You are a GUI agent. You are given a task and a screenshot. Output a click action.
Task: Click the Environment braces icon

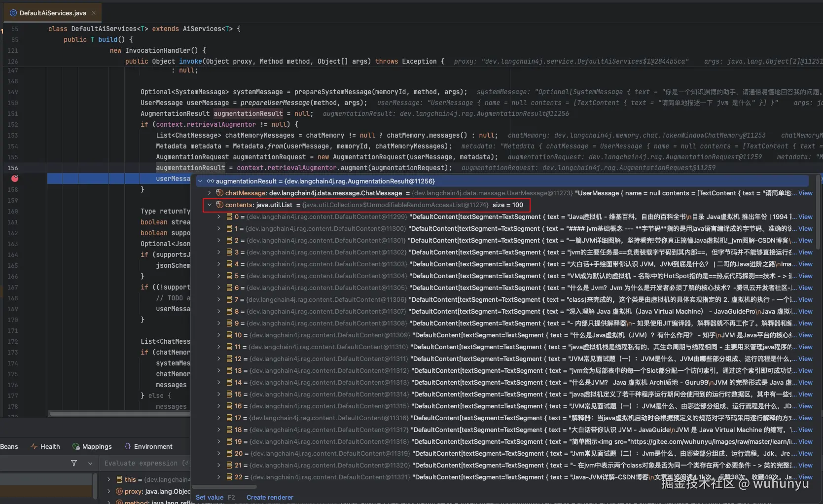point(128,446)
